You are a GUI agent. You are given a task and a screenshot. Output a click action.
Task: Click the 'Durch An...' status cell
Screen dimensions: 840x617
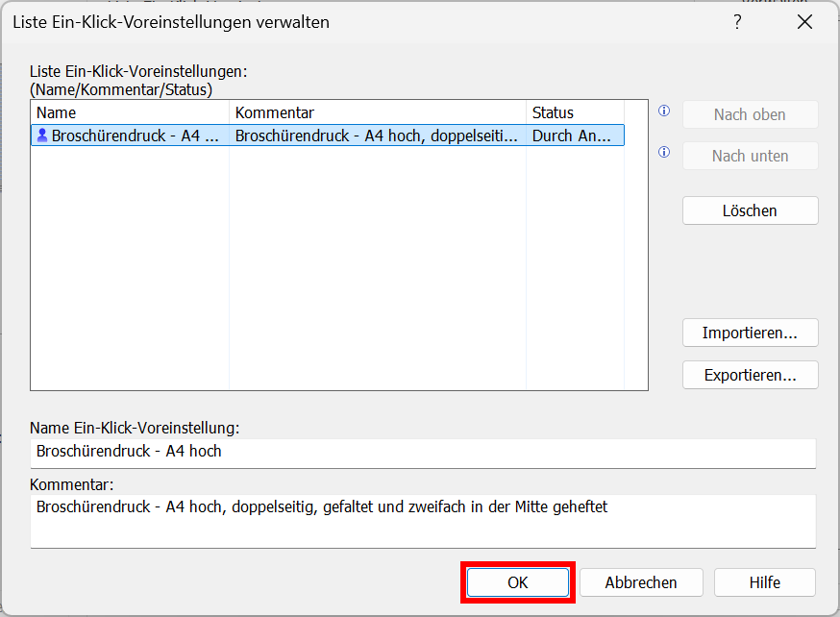pos(574,136)
